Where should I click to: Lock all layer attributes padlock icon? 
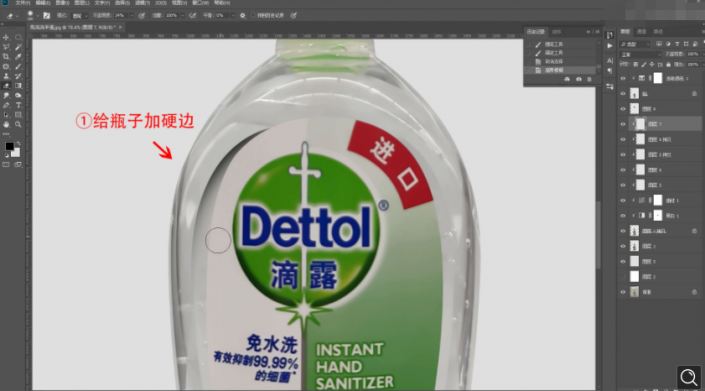coord(668,64)
